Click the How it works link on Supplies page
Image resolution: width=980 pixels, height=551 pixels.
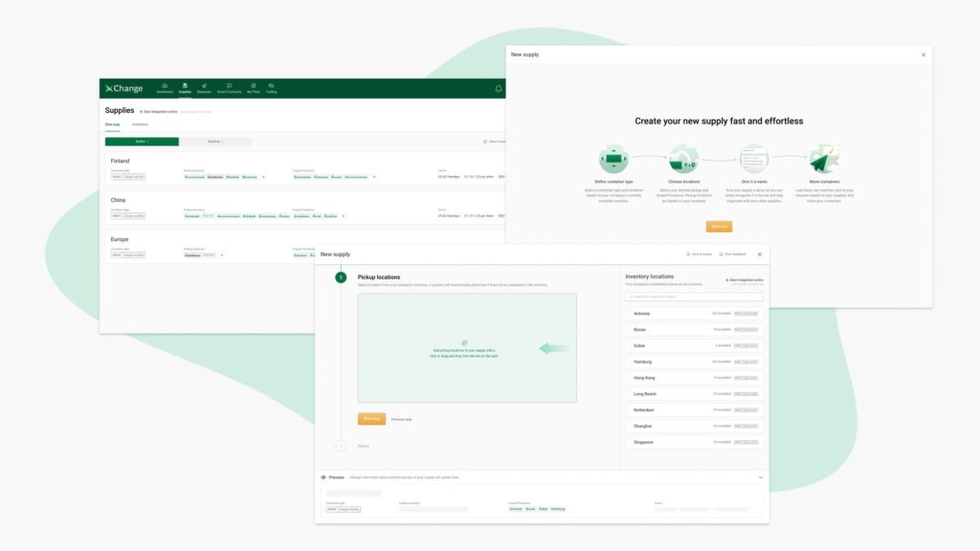(495, 142)
